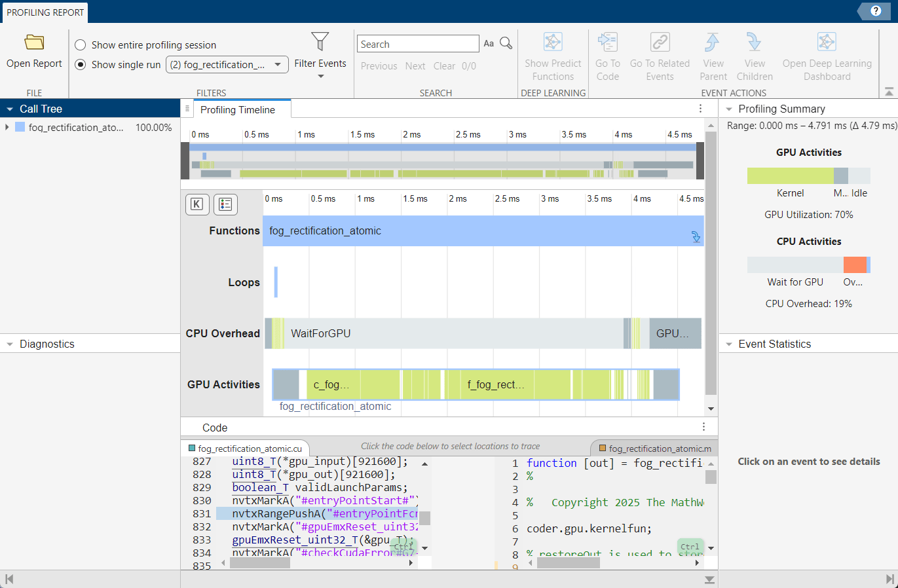898x588 pixels.
Task: Open Deep Learning Dashboard icon
Action: pyautogui.click(x=827, y=42)
